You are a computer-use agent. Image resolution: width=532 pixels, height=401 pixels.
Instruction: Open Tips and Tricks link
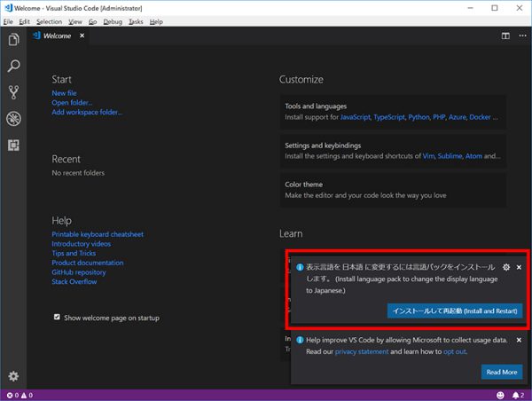click(x=74, y=254)
